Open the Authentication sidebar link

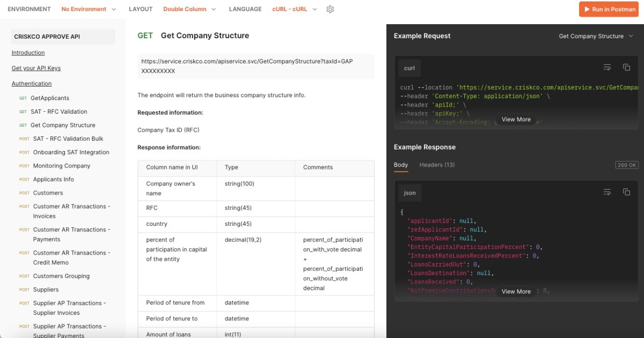pos(32,84)
